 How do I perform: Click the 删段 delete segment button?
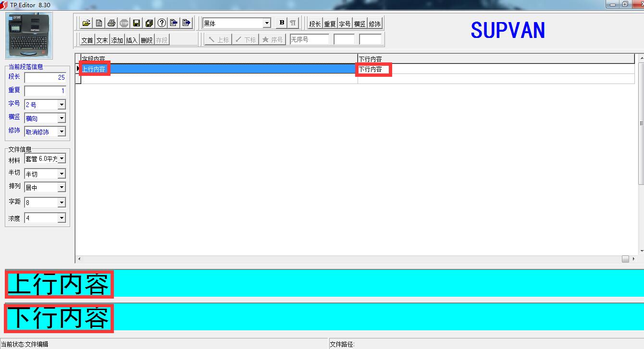click(x=147, y=40)
